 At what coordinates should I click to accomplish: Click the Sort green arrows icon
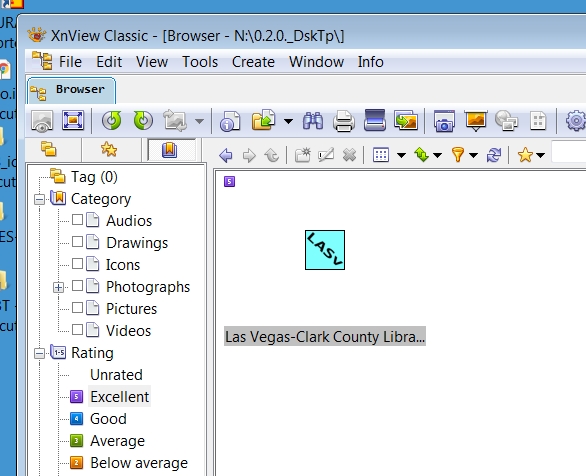click(x=421, y=155)
